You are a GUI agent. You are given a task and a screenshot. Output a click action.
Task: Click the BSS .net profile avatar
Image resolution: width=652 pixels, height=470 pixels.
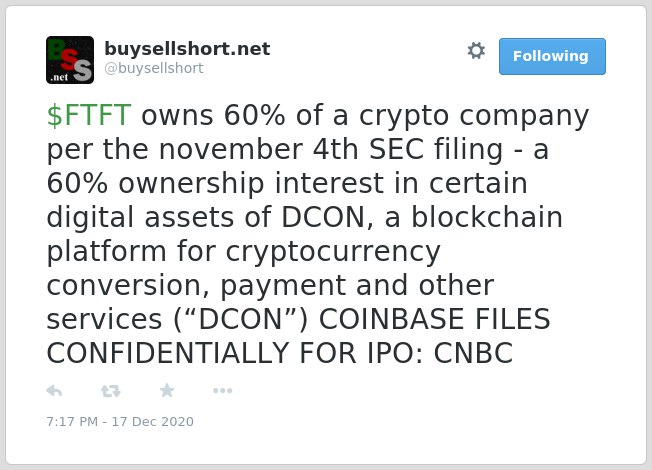(x=70, y=60)
